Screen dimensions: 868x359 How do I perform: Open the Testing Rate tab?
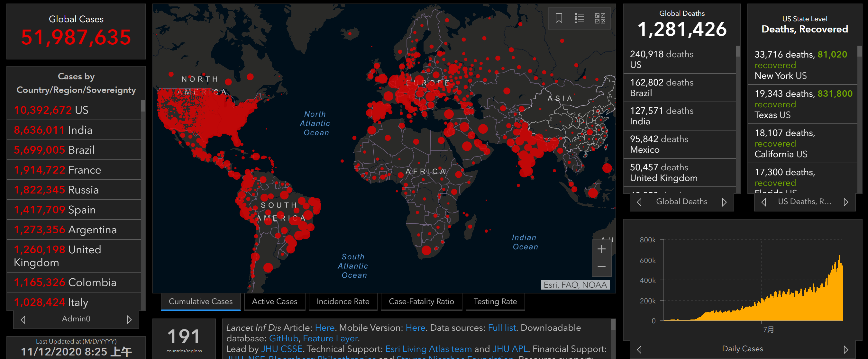[x=495, y=301]
